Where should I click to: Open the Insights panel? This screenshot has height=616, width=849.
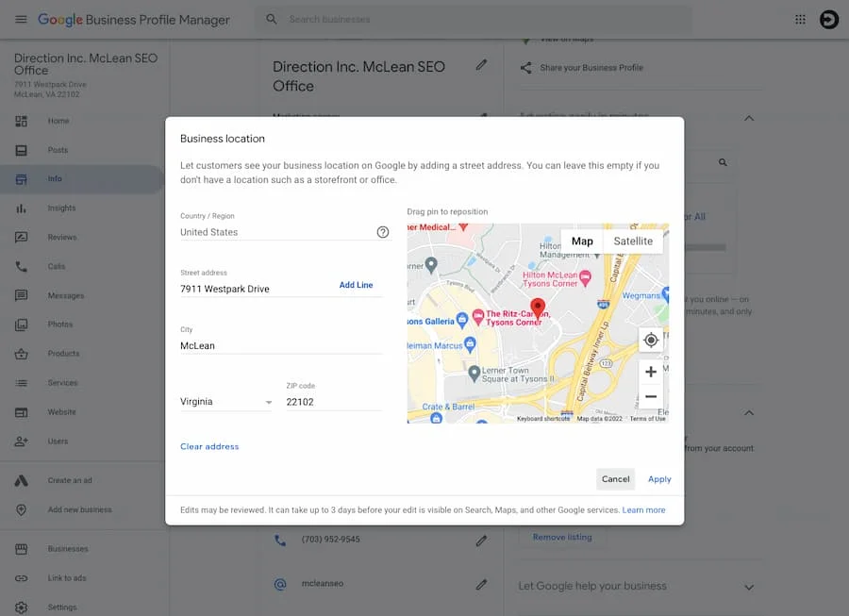click(60, 208)
